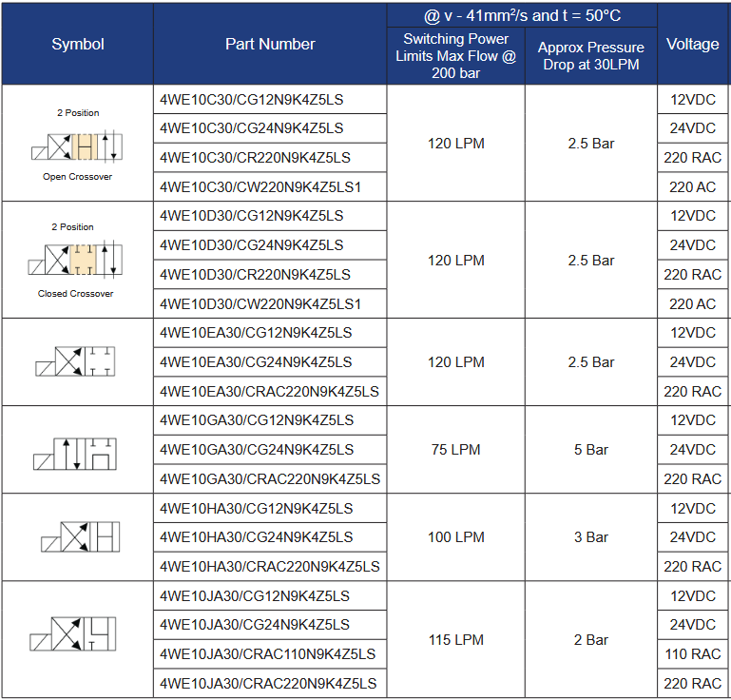Select the valve symbol for 4WE10GA30 rows
731x700 pixels.
tap(76, 452)
